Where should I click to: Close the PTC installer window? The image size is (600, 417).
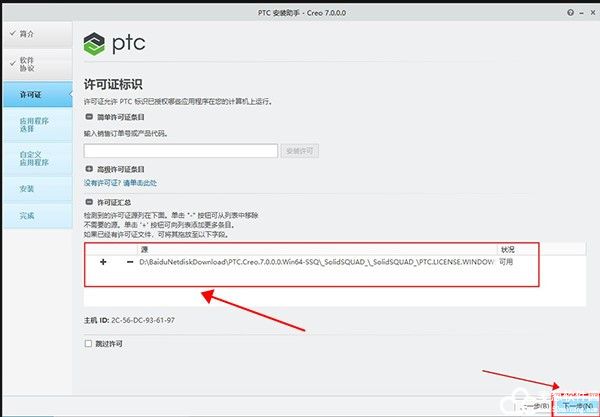(593, 13)
